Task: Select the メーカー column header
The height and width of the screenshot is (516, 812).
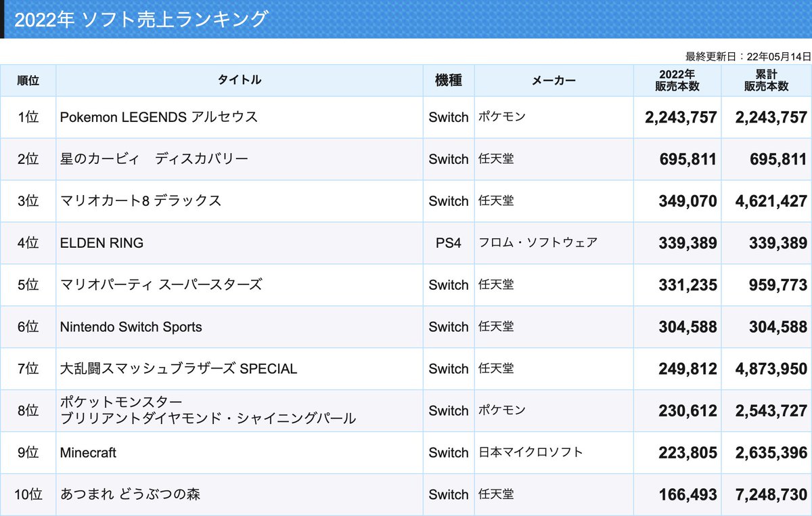Action: [x=554, y=80]
